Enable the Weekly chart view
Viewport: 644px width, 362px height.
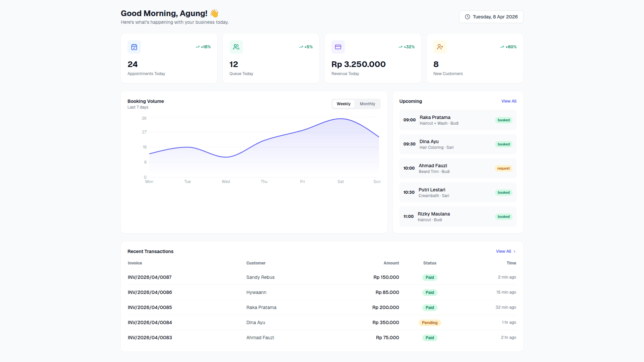(x=343, y=104)
